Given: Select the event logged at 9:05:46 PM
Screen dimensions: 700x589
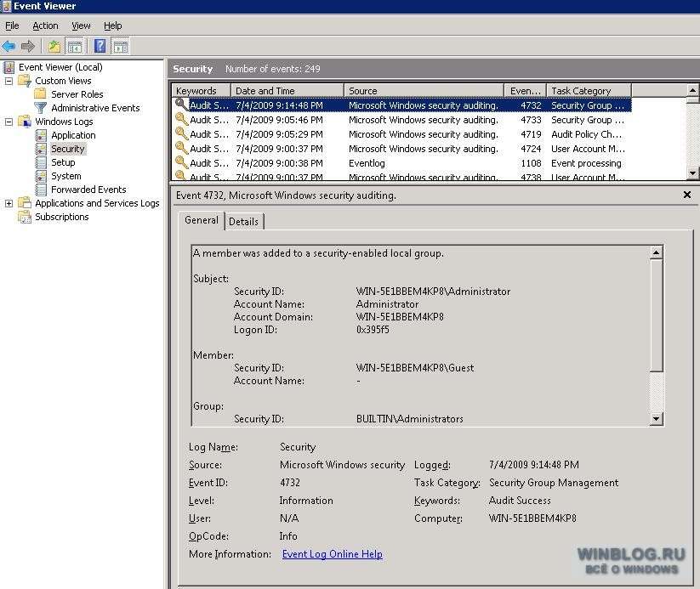Looking at the screenshot, I should [x=401, y=120].
